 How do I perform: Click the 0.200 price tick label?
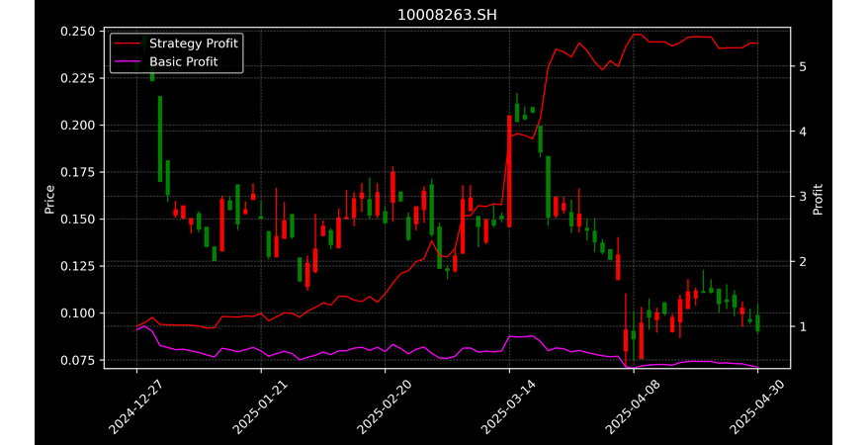point(77,125)
